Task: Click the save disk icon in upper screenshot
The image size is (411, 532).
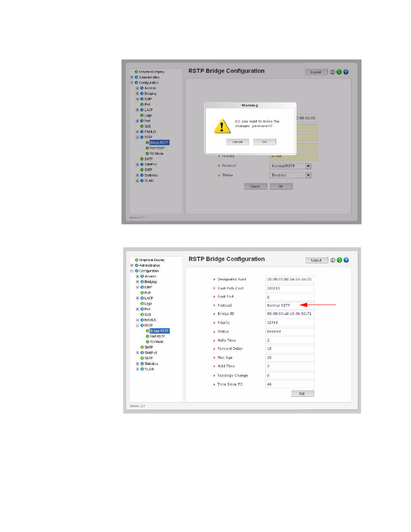Action: (333, 72)
